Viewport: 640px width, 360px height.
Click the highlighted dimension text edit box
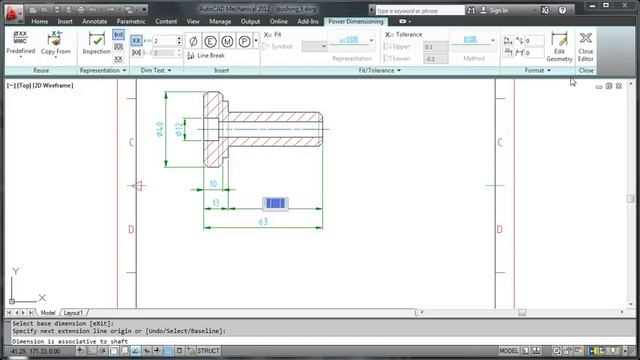276,203
